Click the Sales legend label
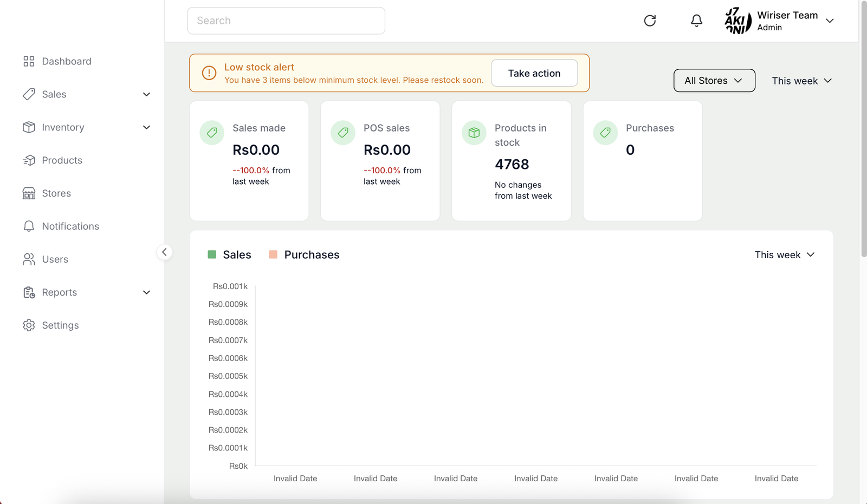The height and width of the screenshot is (504, 867). 237,255
